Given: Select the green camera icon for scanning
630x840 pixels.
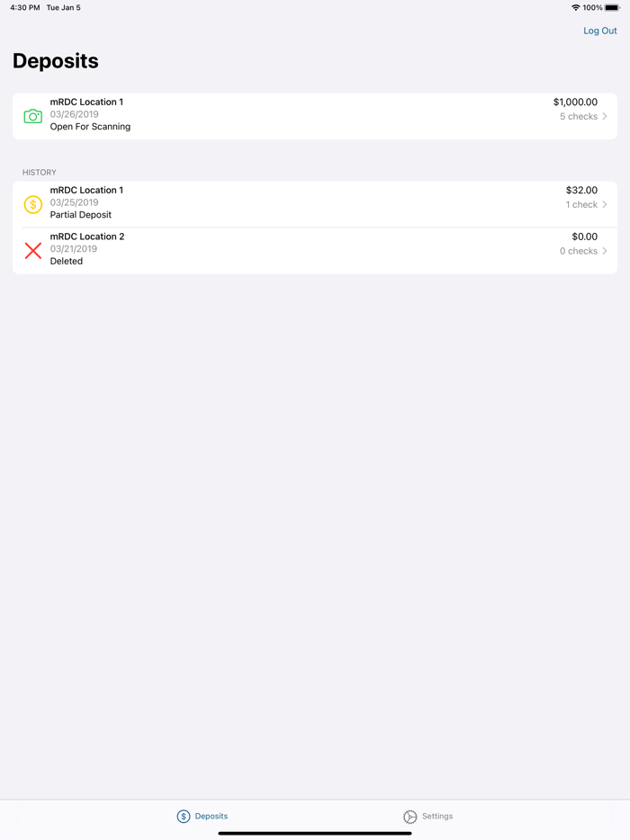Looking at the screenshot, I should pos(32,116).
